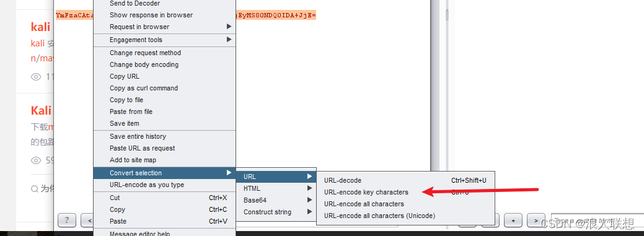
Task: Click Save item in context menu
Action: (x=165, y=123)
